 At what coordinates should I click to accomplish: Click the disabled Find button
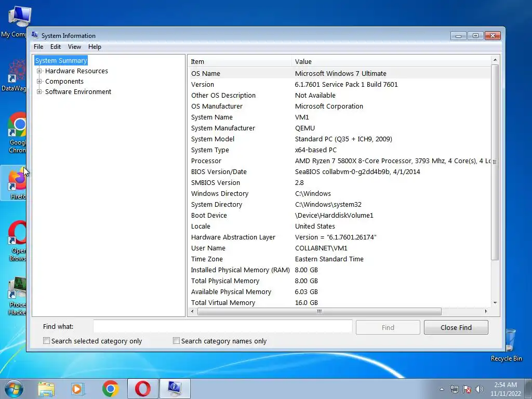388,327
